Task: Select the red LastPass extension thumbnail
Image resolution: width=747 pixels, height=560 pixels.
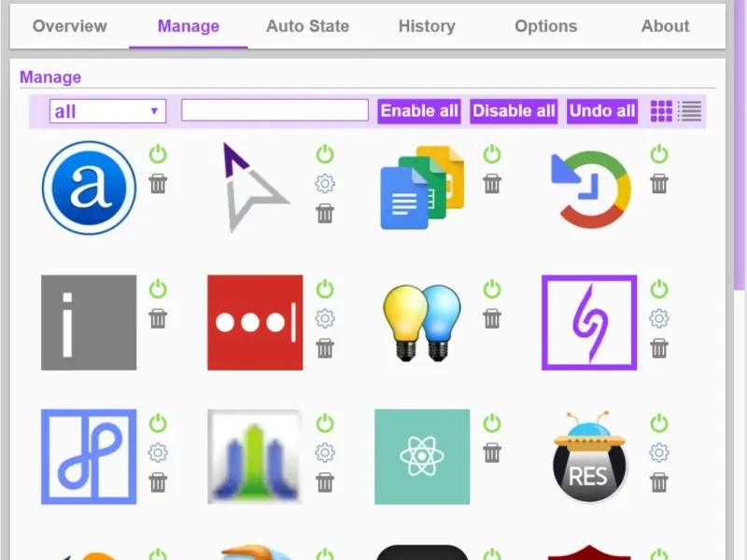Action: [x=255, y=322]
